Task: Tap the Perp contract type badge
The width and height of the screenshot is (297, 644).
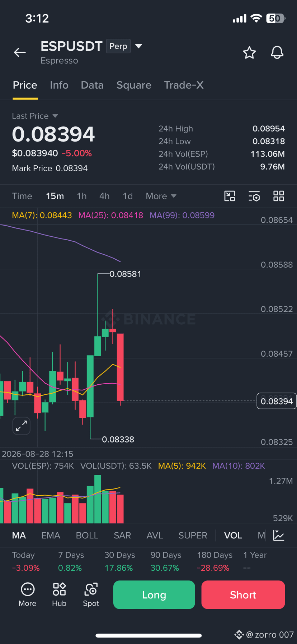Action: click(118, 46)
